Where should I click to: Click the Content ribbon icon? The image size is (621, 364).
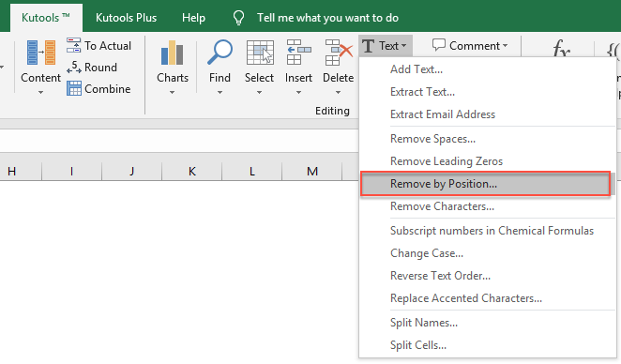click(x=40, y=53)
